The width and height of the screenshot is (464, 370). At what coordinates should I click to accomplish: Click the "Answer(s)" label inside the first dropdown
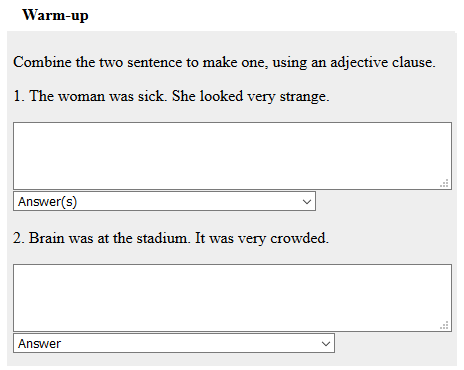click(47, 202)
